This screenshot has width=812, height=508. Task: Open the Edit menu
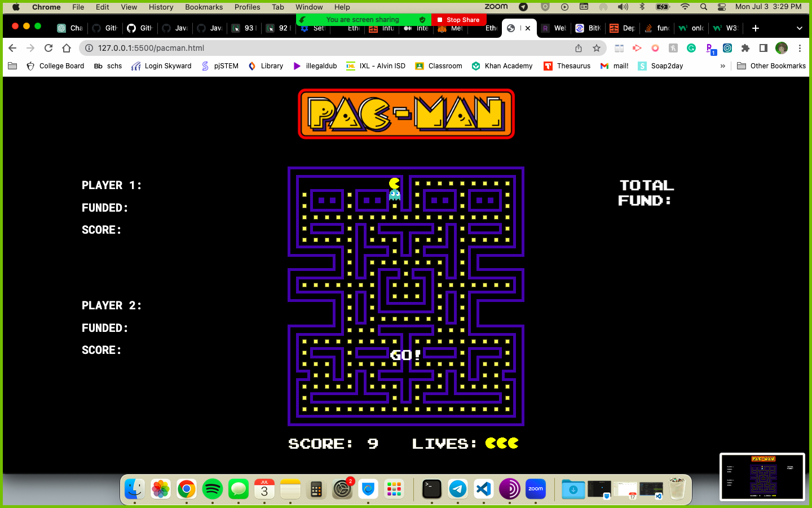(103, 7)
